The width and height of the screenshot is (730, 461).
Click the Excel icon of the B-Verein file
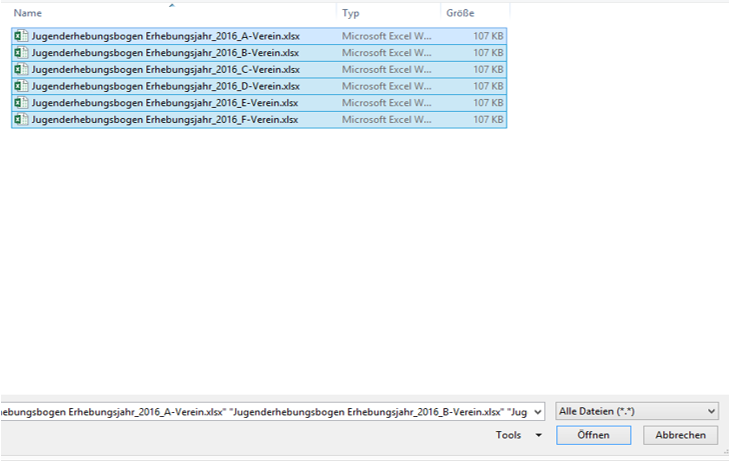coord(21,52)
